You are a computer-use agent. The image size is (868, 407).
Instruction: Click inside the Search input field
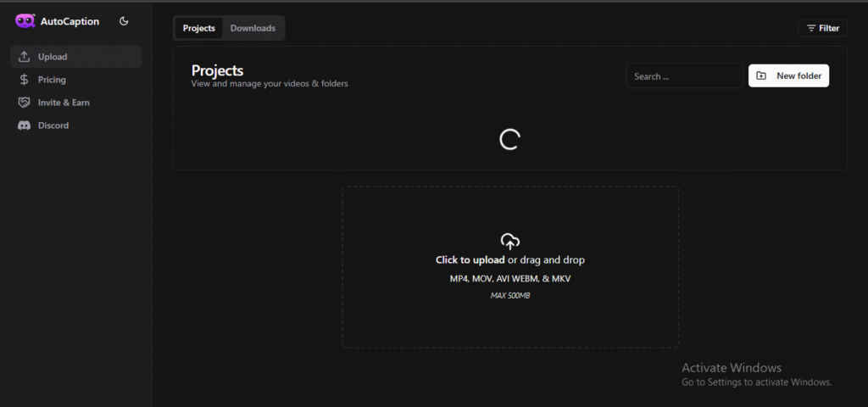click(x=684, y=75)
